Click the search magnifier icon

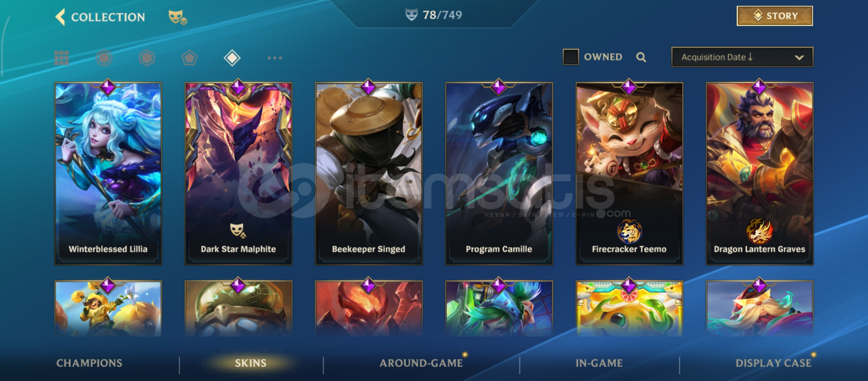(641, 57)
